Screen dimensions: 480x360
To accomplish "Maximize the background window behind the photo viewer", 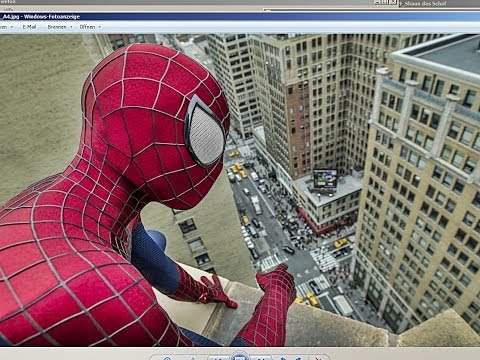I will point(386,2).
